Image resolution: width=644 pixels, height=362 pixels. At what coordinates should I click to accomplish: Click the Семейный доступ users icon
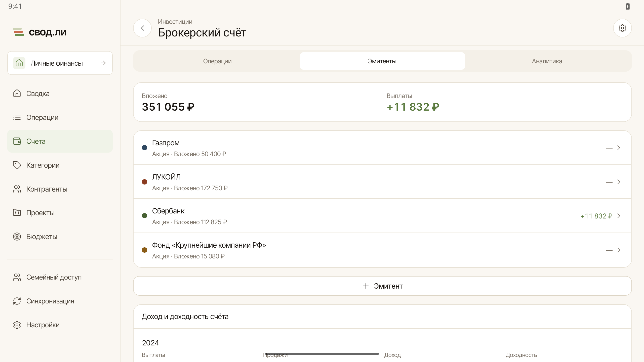pyautogui.click(x=17, y=277)
